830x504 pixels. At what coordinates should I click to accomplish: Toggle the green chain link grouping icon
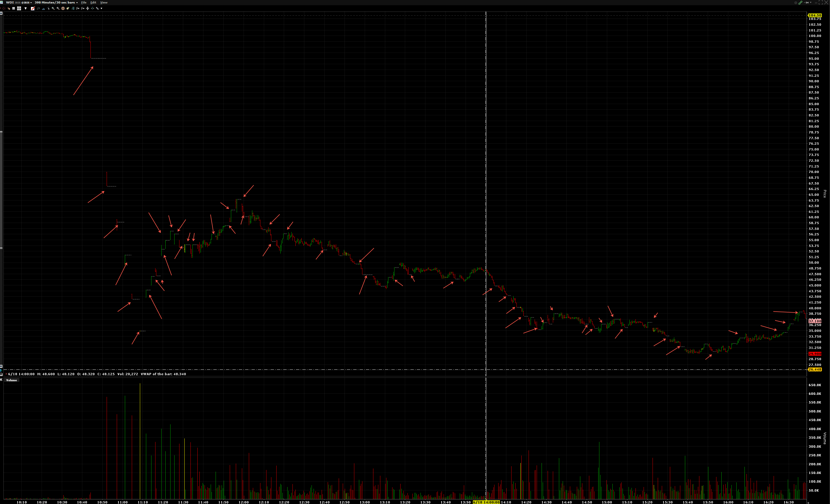coord(800,3)
